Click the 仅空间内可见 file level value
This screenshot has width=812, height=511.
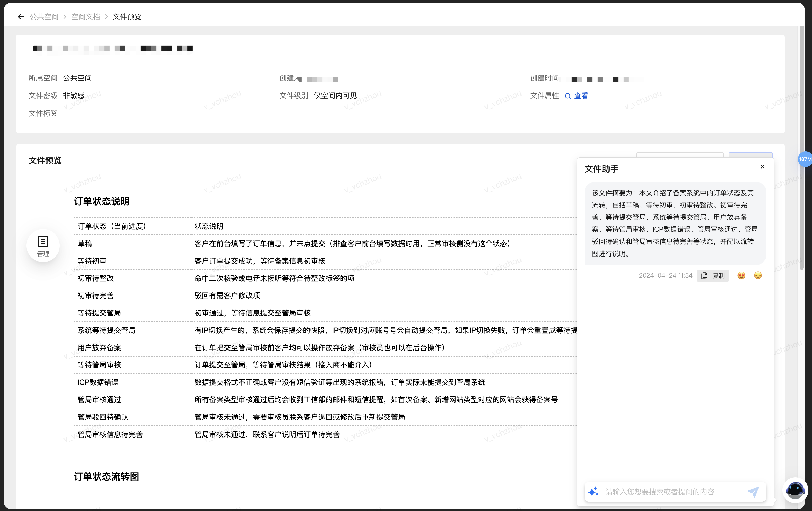coord(335,96)
